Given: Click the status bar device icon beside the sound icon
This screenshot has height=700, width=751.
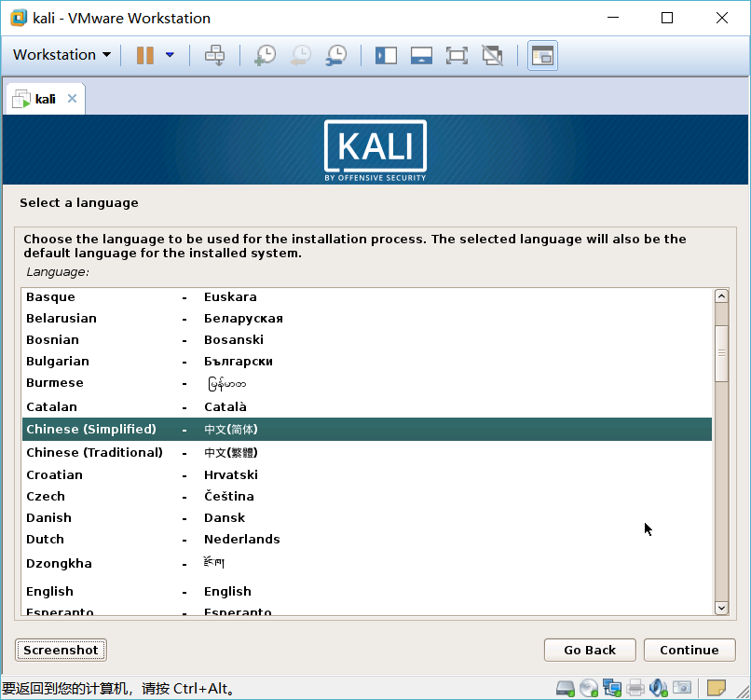Looking at the screenshot, I should point(682,688).
